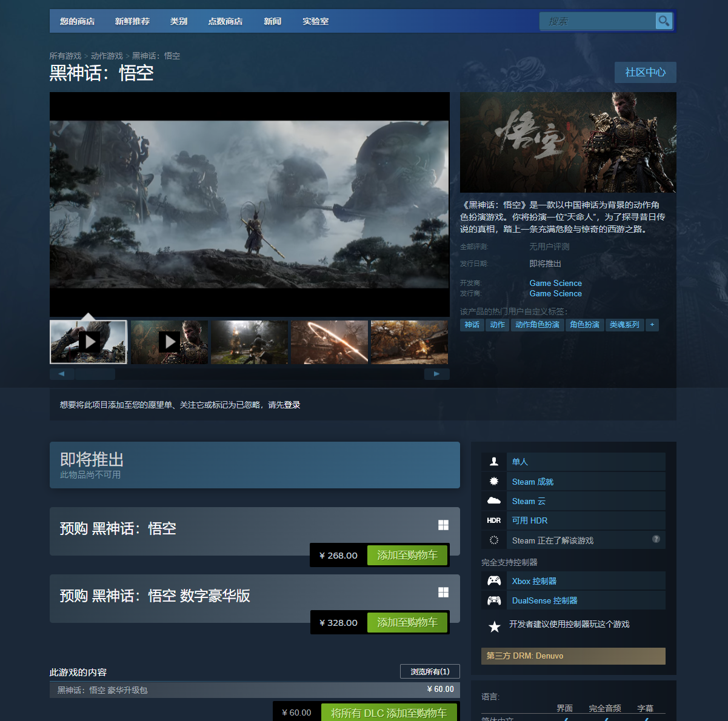The width and height of the screenshot is (728, 721).
Task: Select the third forest screenshot thumbnail
Action: tap(249, 342)
